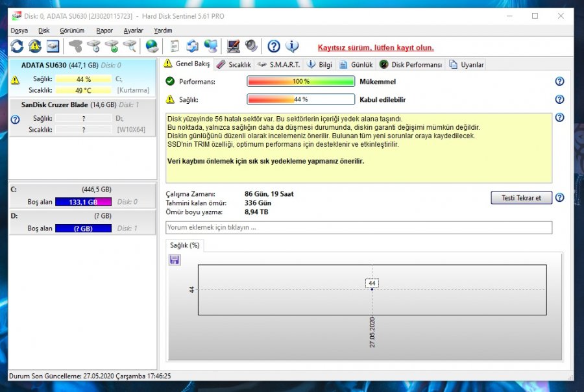Open the Yardım menu
This screenshot has height=392, width=584.
[163, 31]
